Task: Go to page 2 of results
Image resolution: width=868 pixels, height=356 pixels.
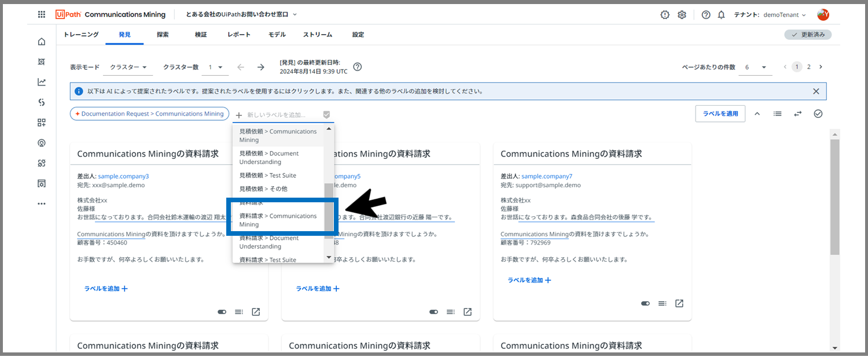Action: point(809,67)
